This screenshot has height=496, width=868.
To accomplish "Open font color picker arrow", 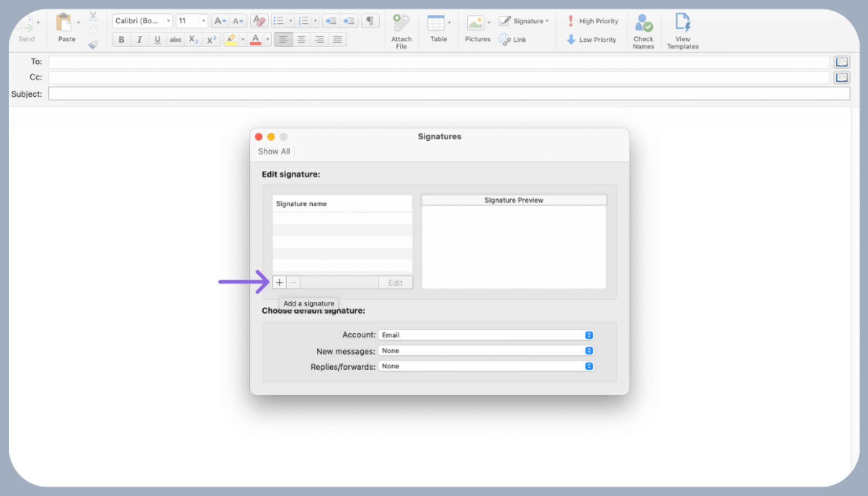I will point(268,39).
